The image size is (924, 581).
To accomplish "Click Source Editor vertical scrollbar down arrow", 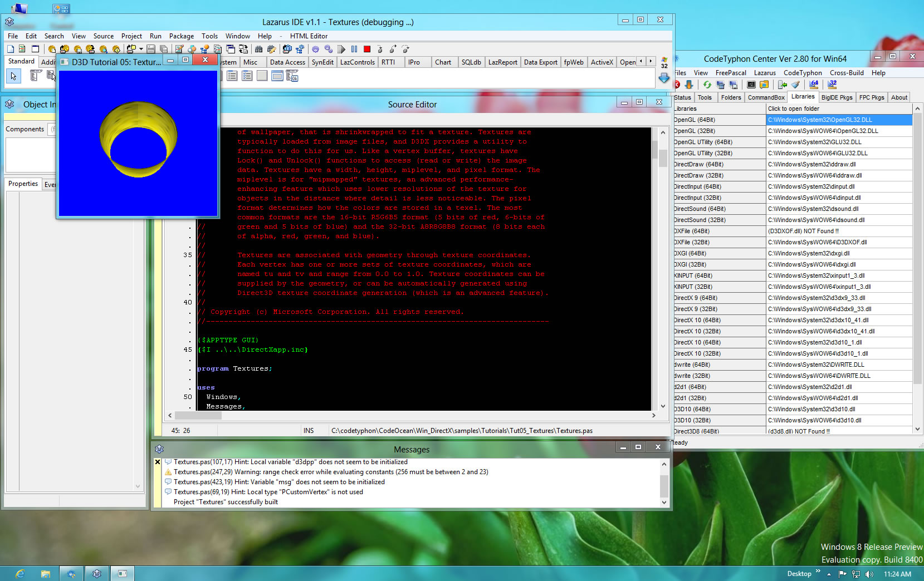I will (x=663, y=406).
